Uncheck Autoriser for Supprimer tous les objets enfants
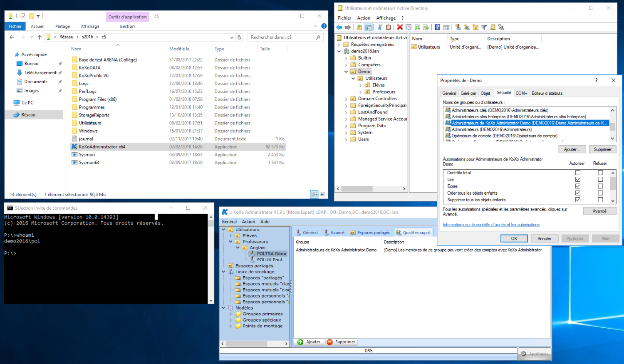Viewport: 624px width, 364px height. pos(578,200)
